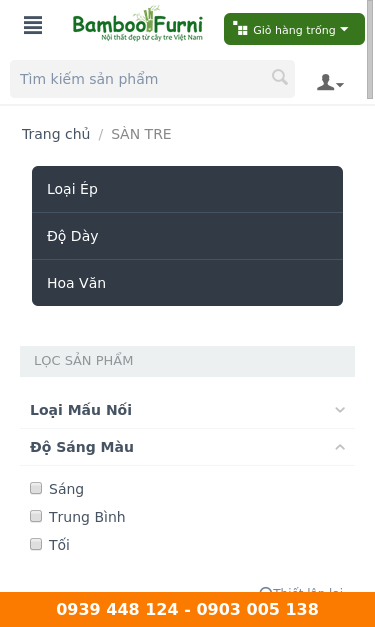The width and height of the screenshot is (375, 627).
Task: Click the Độ Sáng Màu heading
Action: tap(82, 447)
